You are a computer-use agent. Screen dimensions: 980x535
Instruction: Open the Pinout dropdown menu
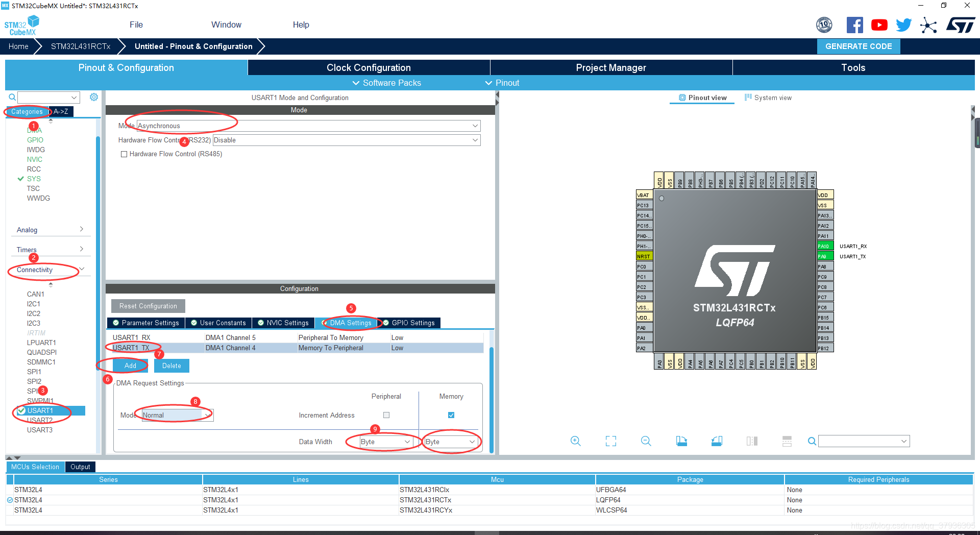(x=502, y=83)
